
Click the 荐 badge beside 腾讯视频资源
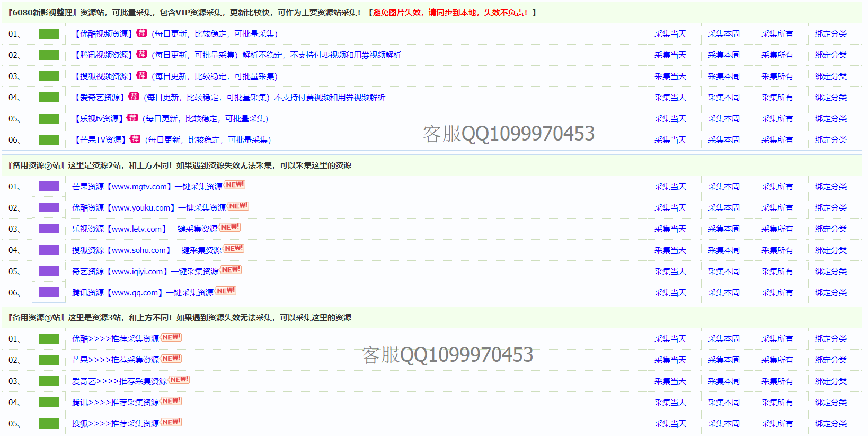(141, 54)
